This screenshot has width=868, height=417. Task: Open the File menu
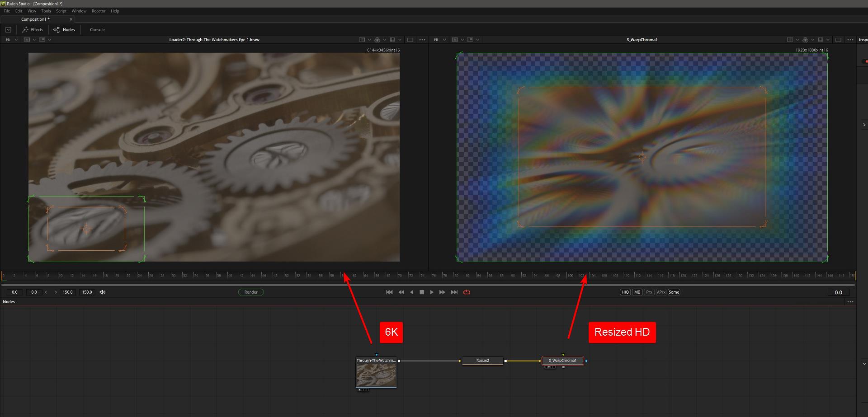pos(7,11)
